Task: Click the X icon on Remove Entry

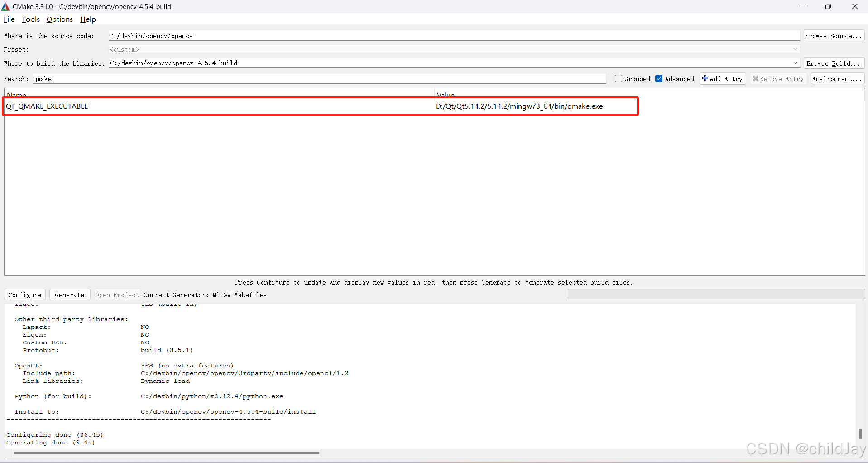Action: coord(755,78)
